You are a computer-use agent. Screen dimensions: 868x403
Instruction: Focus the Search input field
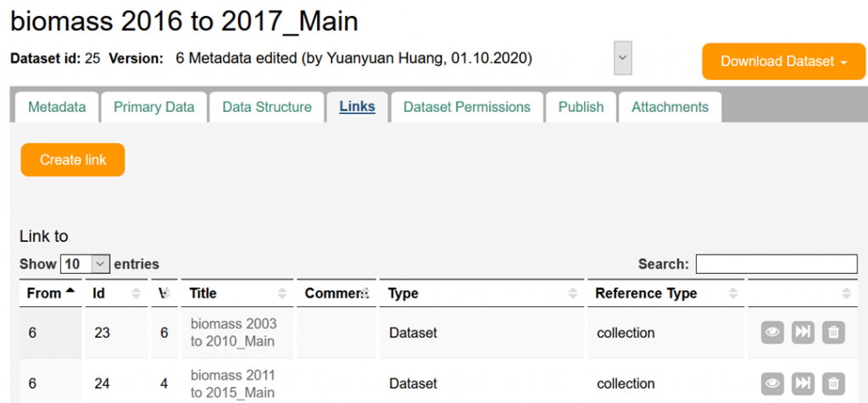776,264
